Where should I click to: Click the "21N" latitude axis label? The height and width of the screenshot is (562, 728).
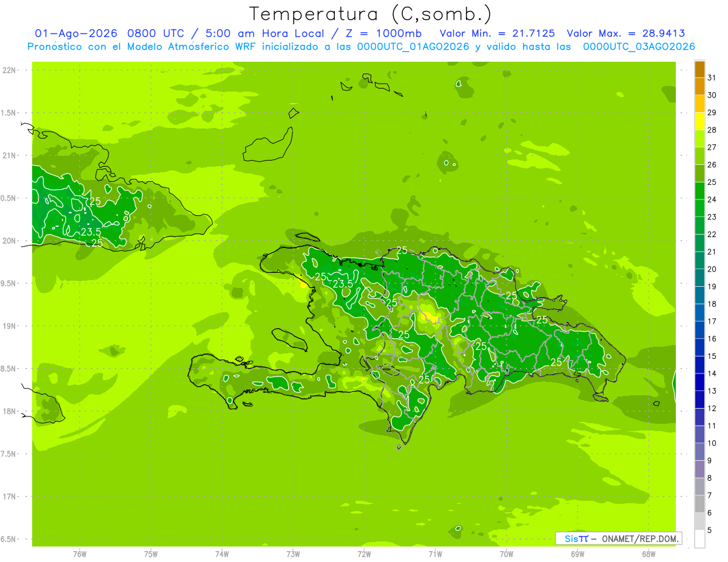click(x=8, y=155)
